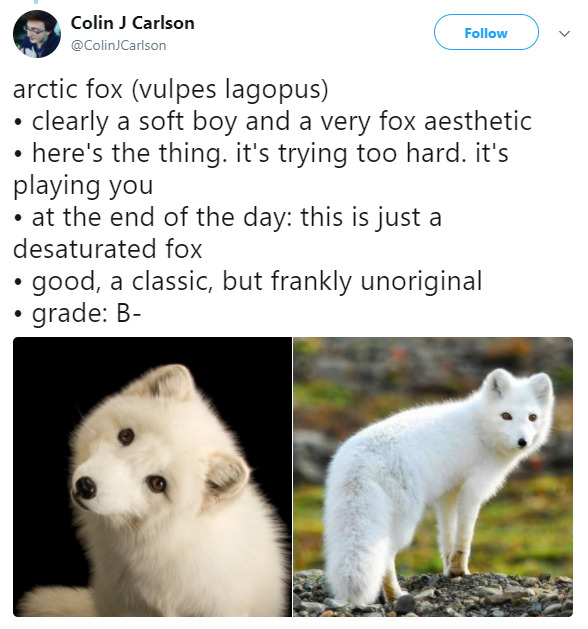Viewport: 588px width, 629px height.
Task: Expand the tweet options chevron
Action: [564, 33]
